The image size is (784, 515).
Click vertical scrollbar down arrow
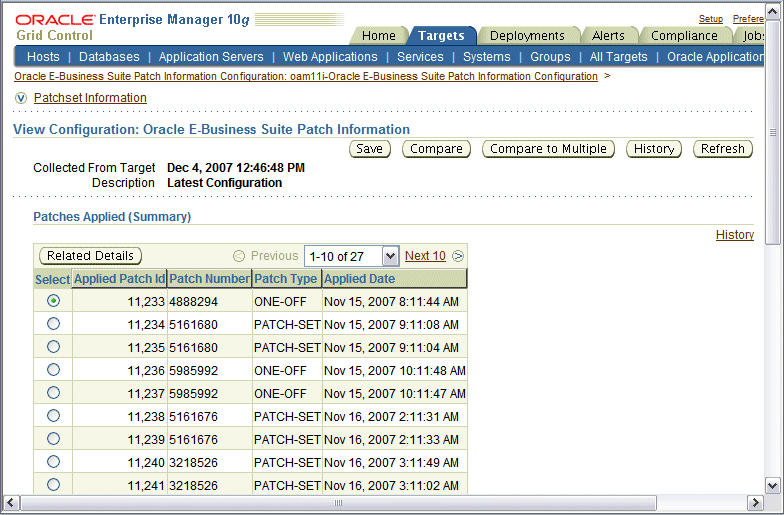772,485
